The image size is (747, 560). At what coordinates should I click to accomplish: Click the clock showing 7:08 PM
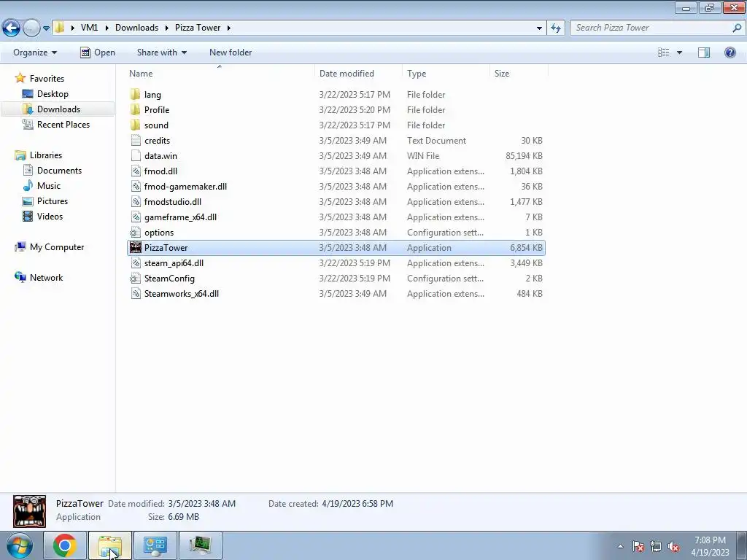click(x=710, y=540)
